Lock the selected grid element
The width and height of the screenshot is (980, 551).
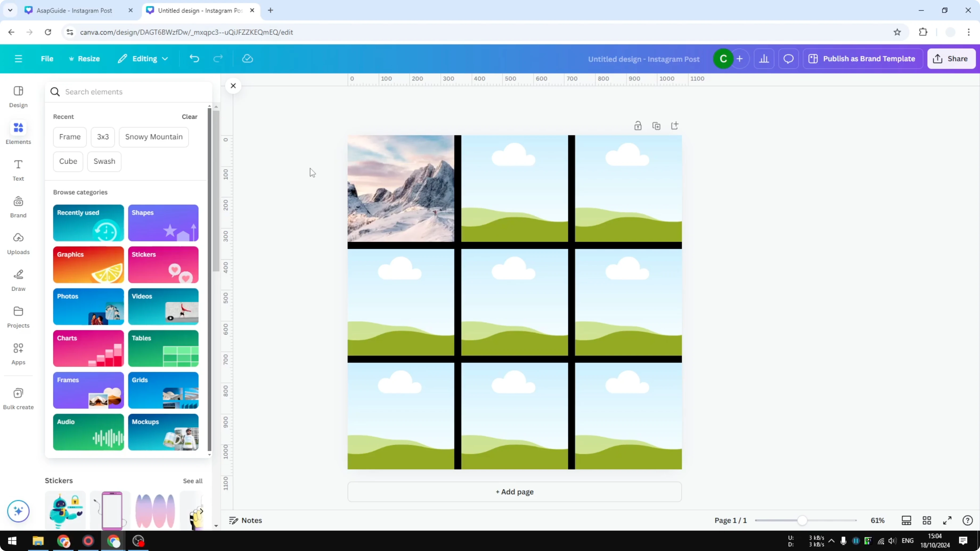tap(638, 125)
